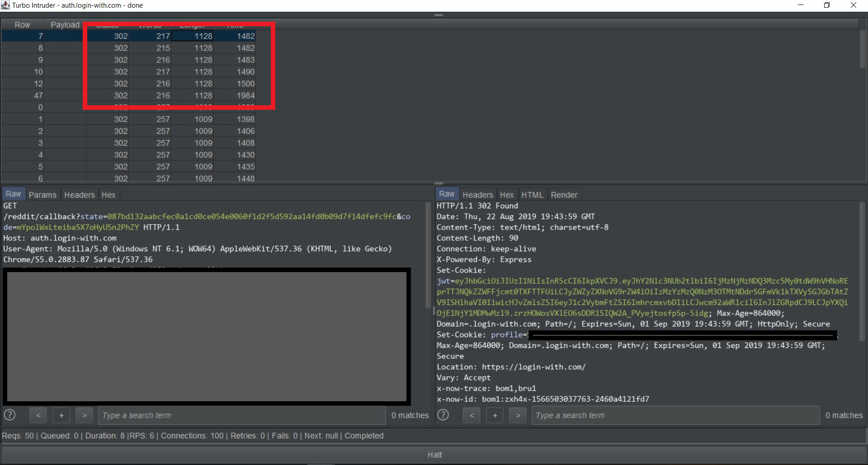Click 'Location: https://login-with.com/' response header
The image size is (868, 465).
[x=511, y=367]
